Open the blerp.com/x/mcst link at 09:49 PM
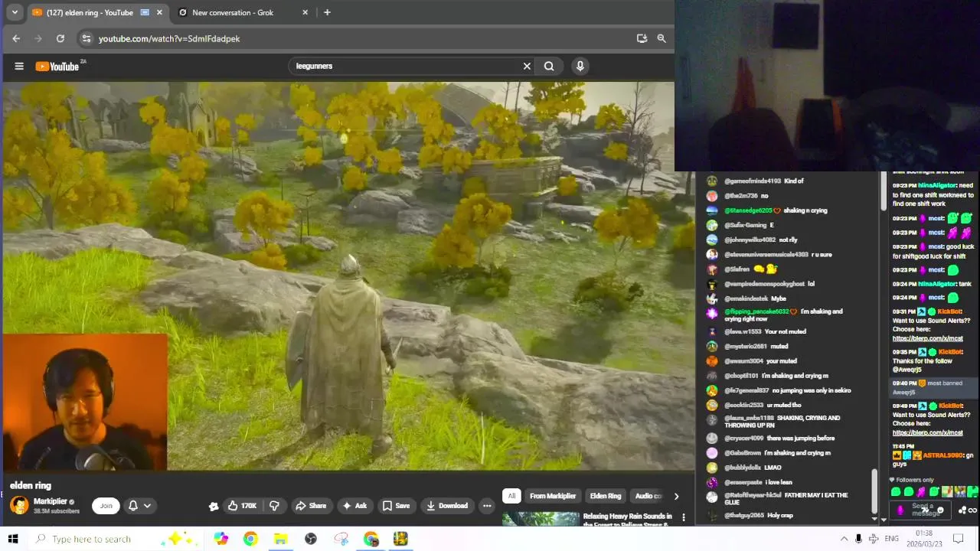The image size is (980, 551). [x=927, y=433]
